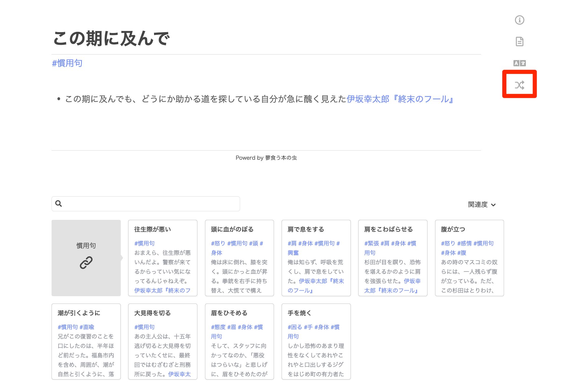Open the 眉をひそめる card
This screenshot has width=588, height=389.
(229, 313)
